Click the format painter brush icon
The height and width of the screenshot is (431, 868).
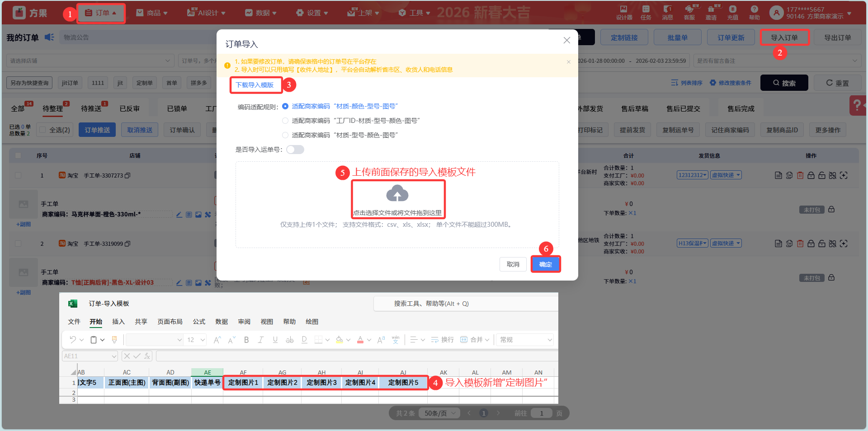click(x=114, y=340)
